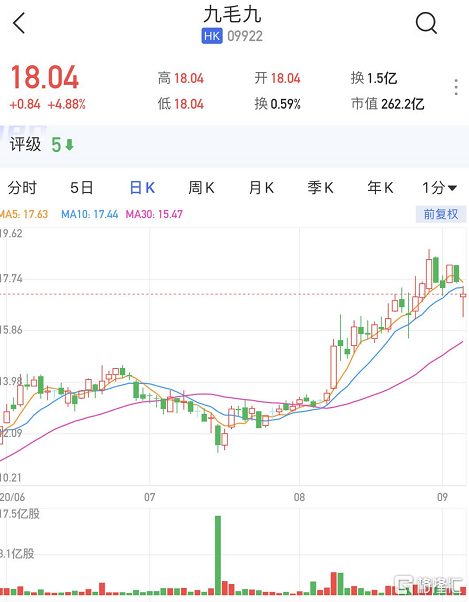The width and height of the screenshot is (469, 602).
Task: Tap the 08 date marker on axis
Action: click(299, 497)
